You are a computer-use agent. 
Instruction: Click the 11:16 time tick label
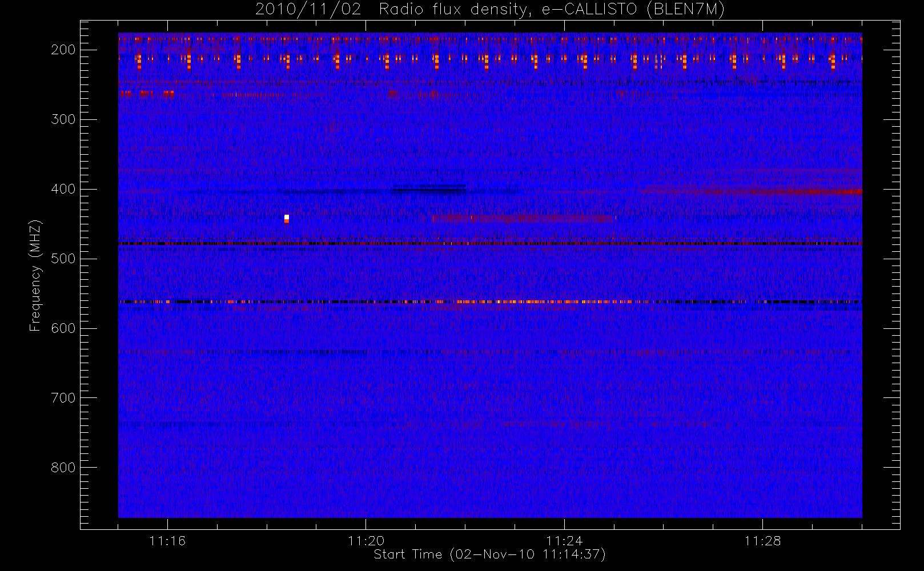(x=167, y=541)
